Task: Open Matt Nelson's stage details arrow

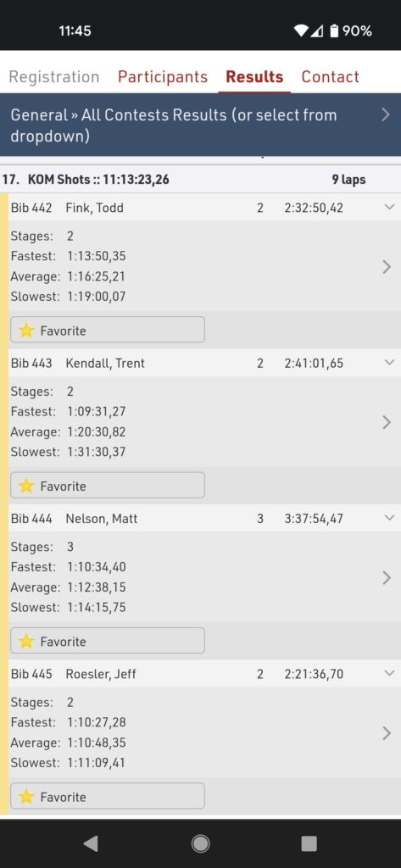Action: coord(387,578)
